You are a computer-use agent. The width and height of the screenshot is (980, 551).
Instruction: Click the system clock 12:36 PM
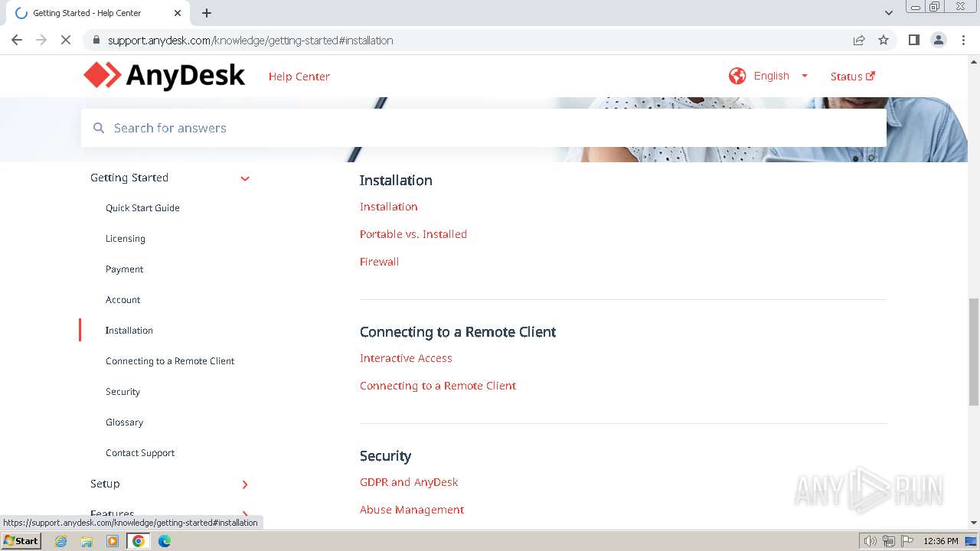(x=941, y=541)
